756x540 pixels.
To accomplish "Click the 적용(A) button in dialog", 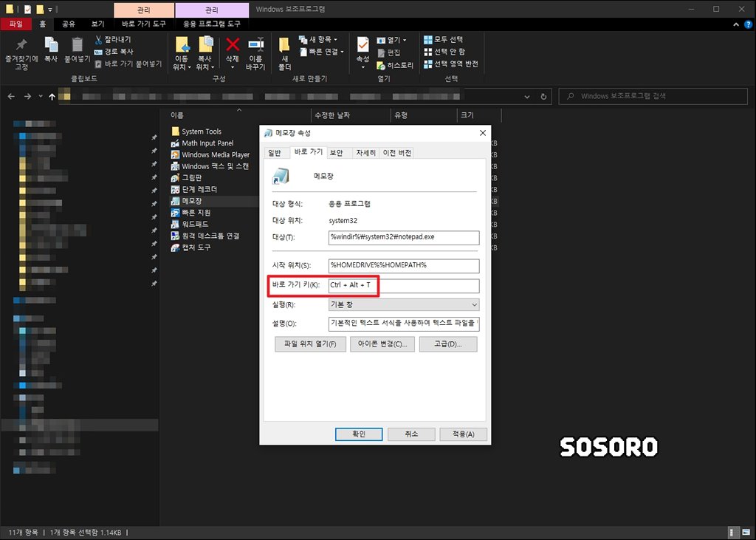I will pos(464,434).
